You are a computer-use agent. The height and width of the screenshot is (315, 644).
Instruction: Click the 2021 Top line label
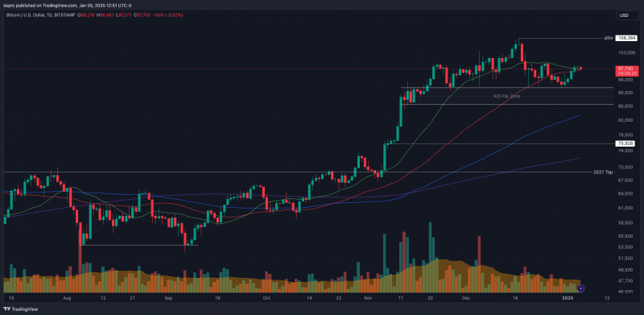603,172
